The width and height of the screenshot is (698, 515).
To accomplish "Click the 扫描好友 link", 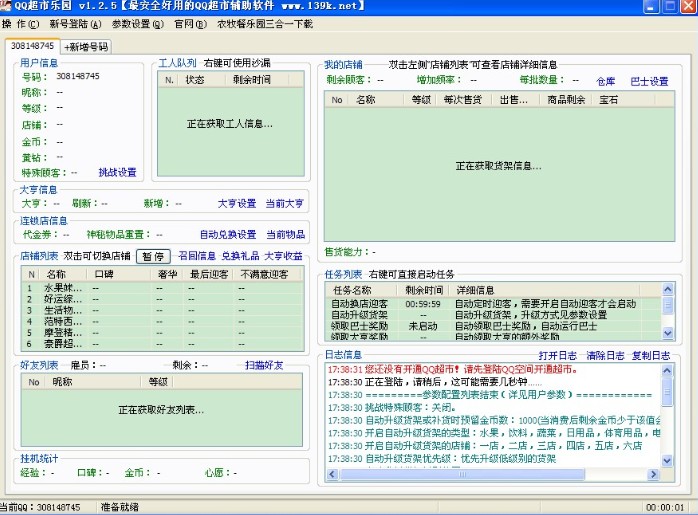I will click(264, 365).
